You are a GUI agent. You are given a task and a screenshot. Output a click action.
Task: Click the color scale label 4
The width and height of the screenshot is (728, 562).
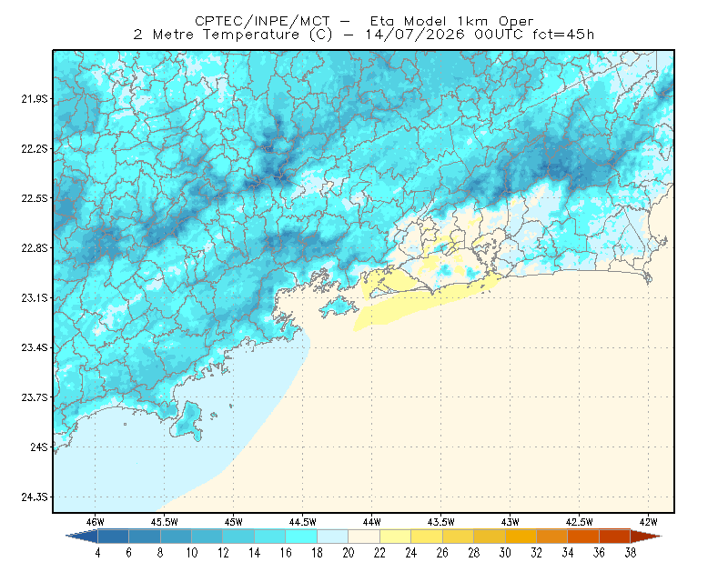coord(97,553)
